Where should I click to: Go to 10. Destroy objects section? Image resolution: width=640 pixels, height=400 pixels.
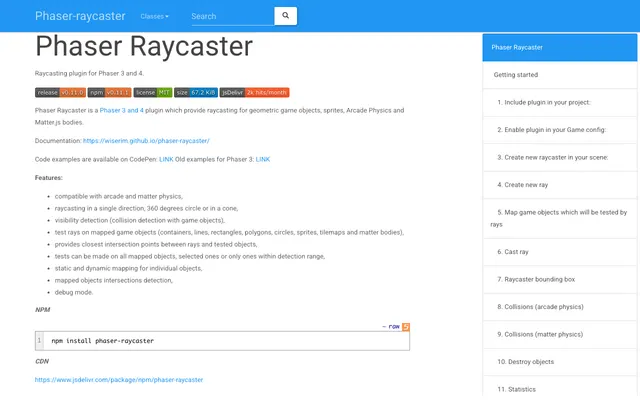tap(560, 362)
